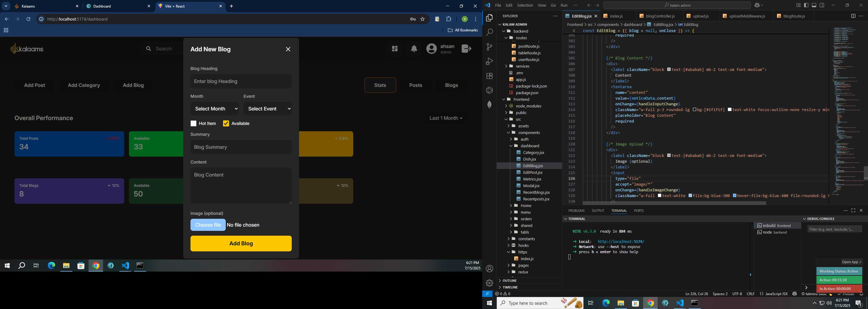Collapse the dashboard folder in explorer
This screenshot has width=868, height=309.
pyautogui.click(x=530, y=146)
